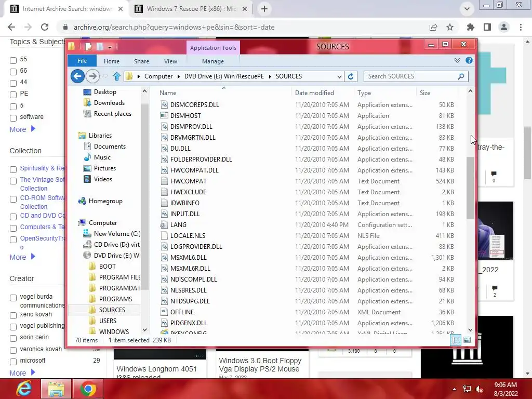The height and width of the screenshot is (399, 532).
Task: Open Internet Explorer from the taskbar
Action: click(x=23, y=389)
